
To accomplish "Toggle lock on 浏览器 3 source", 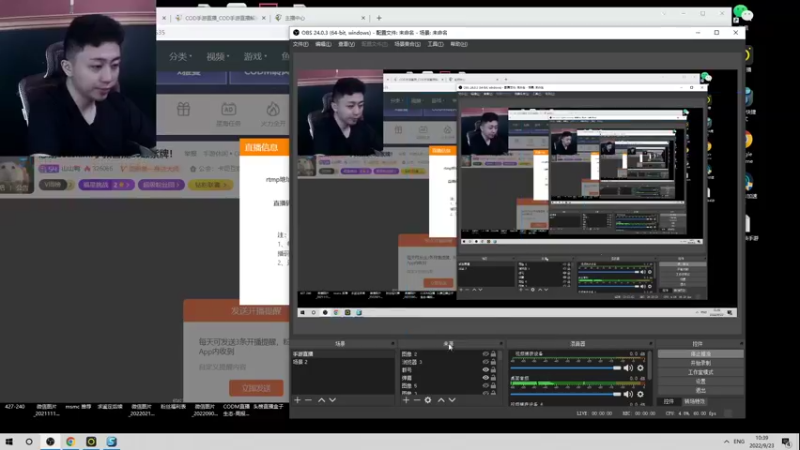I will 493,362.
